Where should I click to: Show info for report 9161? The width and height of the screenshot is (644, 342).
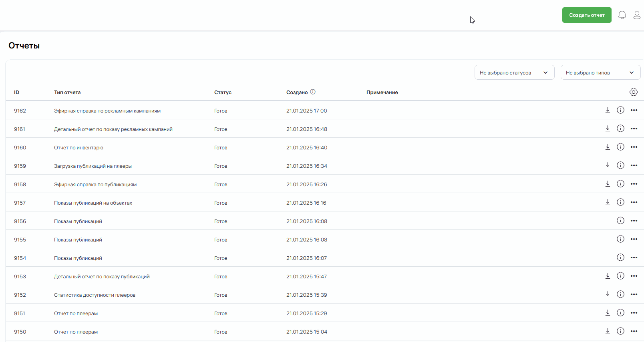(x=620, y=129)
